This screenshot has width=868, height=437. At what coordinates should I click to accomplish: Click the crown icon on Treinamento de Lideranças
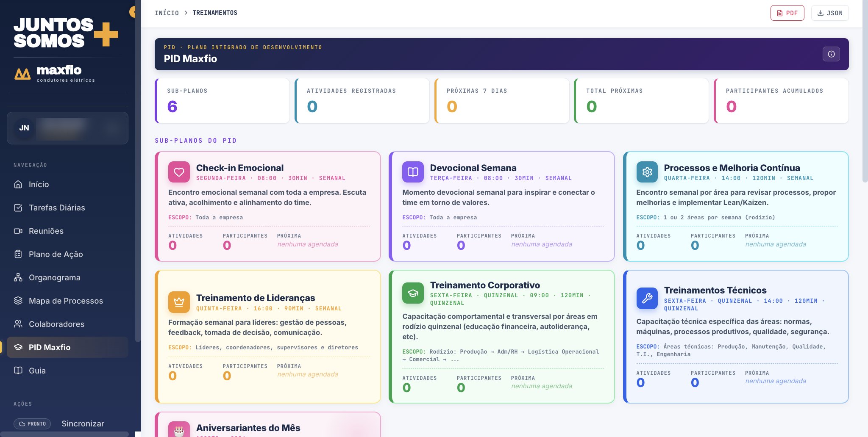click(179, 302)
